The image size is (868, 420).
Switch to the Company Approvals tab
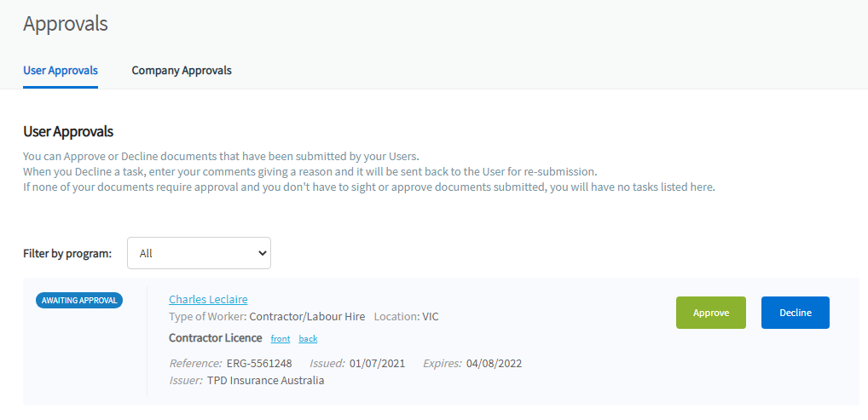click(x=182, y=70)
